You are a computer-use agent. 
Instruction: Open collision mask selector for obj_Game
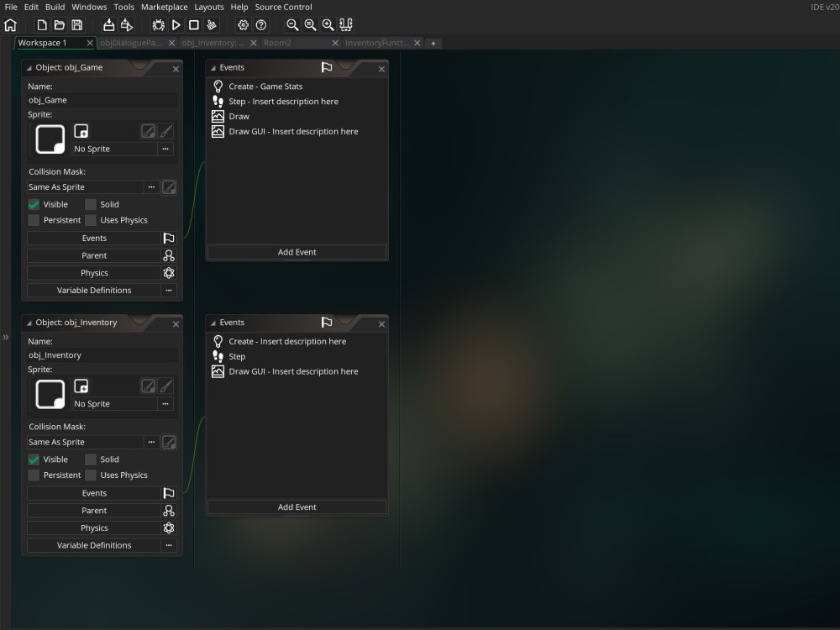point(151,187)
